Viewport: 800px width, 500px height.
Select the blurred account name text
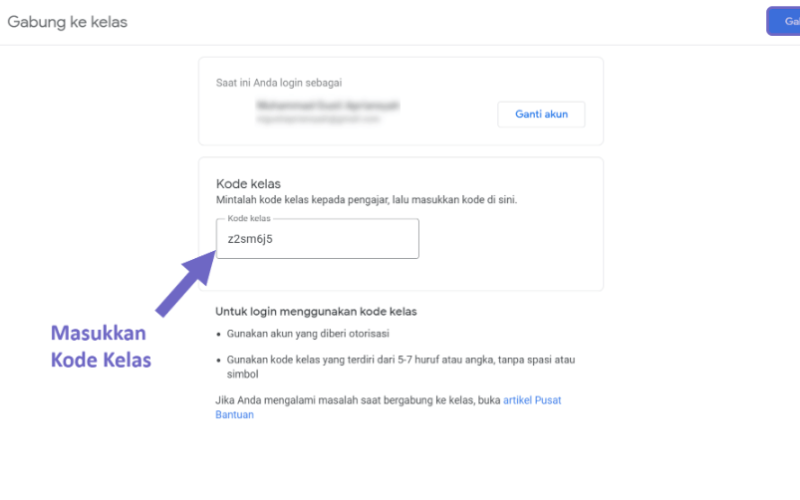328,106
